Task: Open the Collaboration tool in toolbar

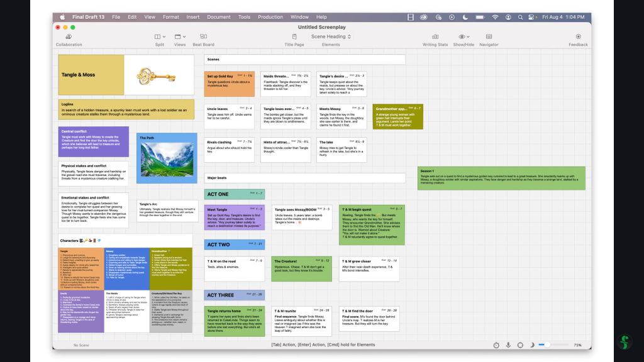Action: click(69, 37)
